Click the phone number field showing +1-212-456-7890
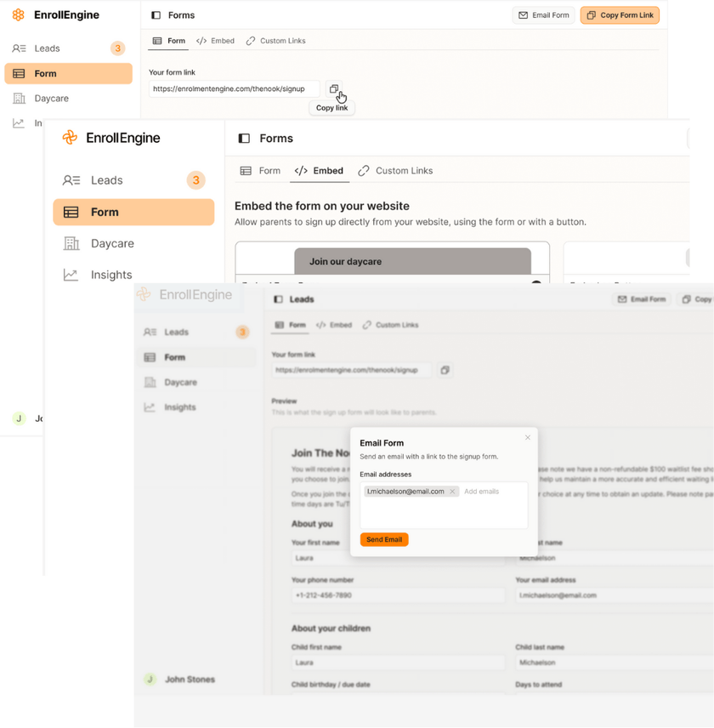The width and height of the screenshot is (714, 728). pos(397,595)
